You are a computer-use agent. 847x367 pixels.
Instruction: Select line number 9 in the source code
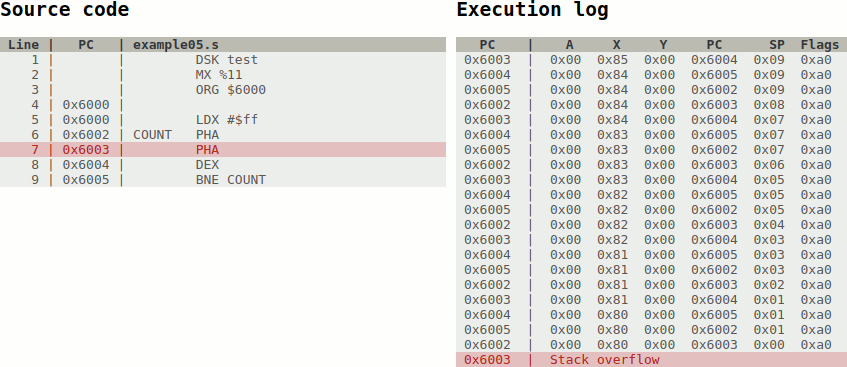click(x=35, y=179)
